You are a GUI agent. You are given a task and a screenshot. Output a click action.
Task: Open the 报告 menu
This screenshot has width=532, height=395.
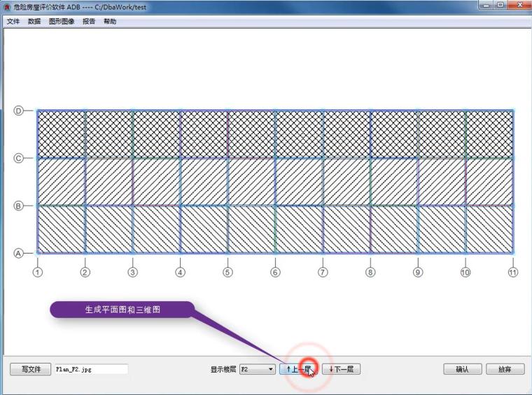click(89, 22)
